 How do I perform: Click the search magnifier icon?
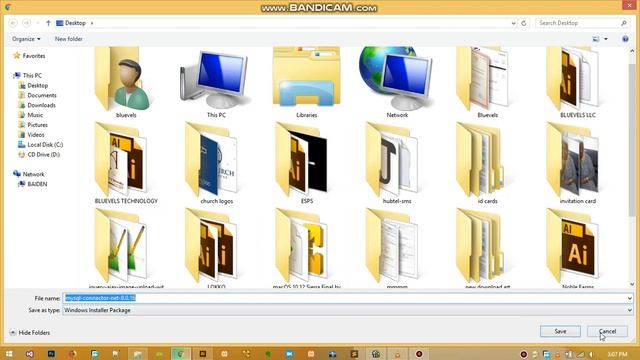[x=624, y=23]
